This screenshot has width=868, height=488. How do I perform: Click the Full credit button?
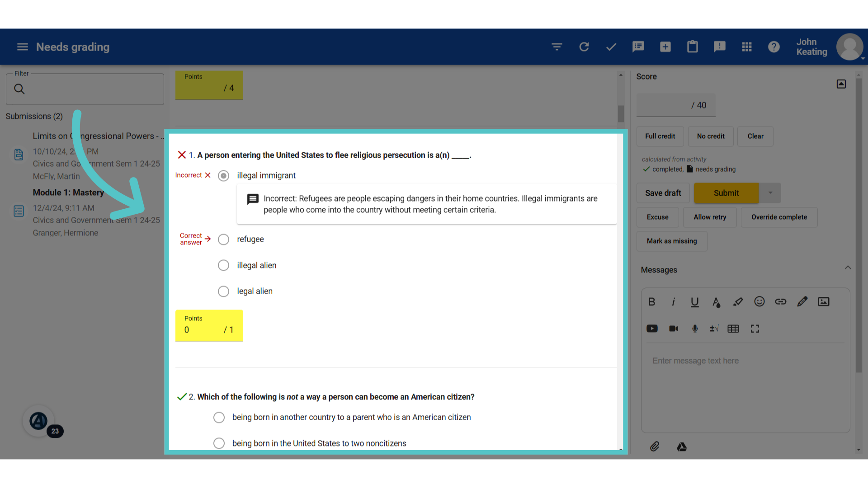(x=660, y=136)
